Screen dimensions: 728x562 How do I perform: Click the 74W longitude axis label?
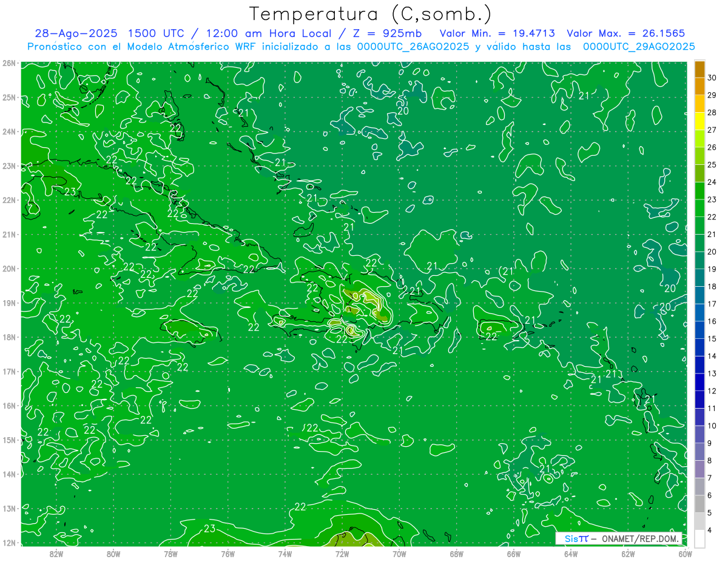[285, 554]
